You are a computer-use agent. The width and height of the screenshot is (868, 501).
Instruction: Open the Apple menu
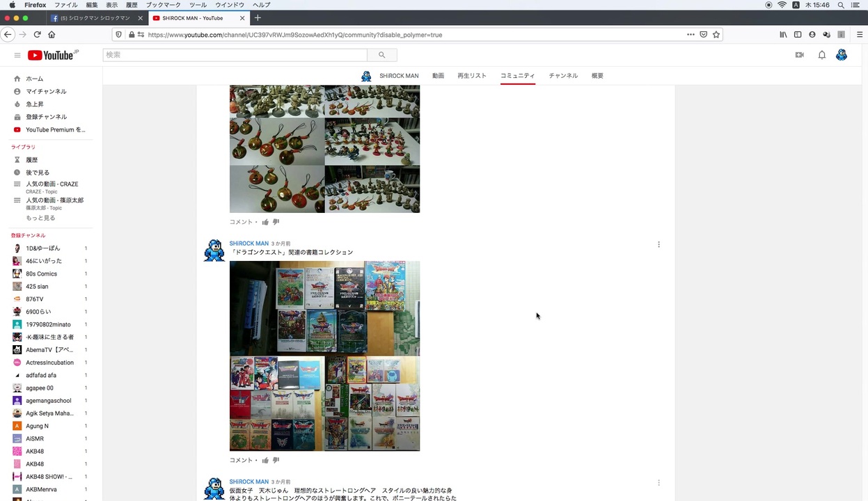pyautogui.click(x=12, y=5)
